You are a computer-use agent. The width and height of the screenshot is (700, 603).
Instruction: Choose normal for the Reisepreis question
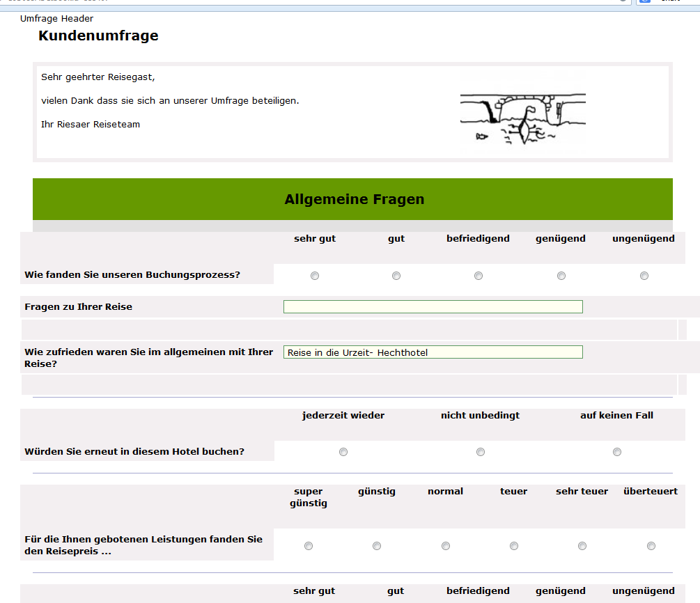[446, 546]
